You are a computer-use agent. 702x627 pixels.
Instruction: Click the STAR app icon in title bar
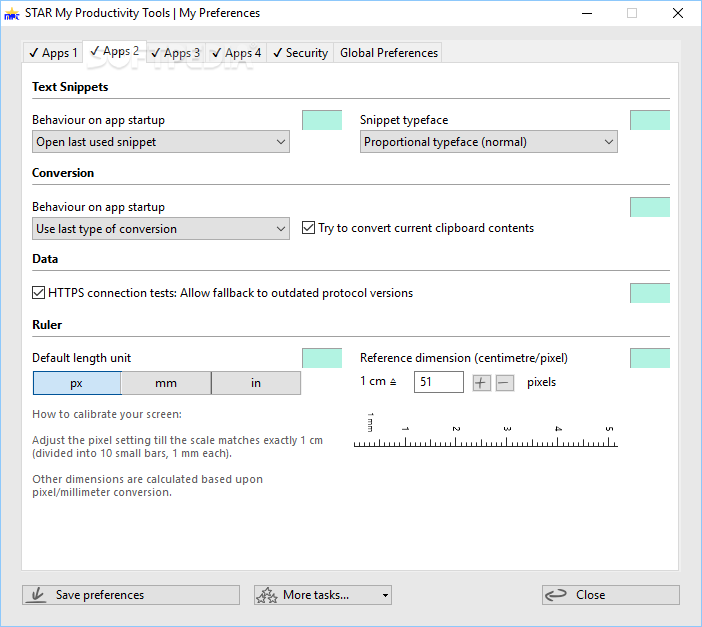[12, 13]
